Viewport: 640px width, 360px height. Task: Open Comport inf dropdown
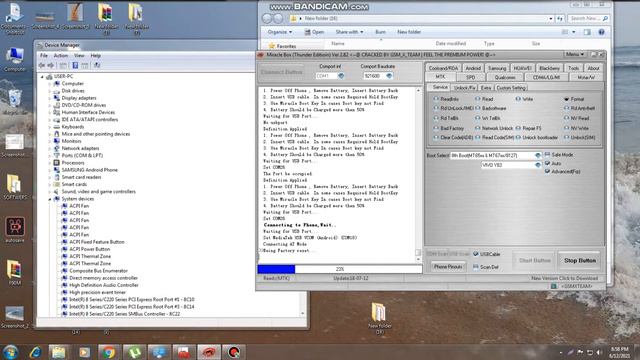point(341,76)
